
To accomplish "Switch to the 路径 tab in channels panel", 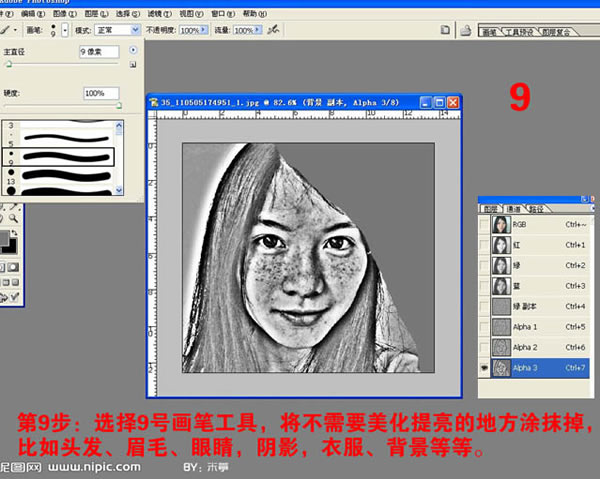I will click(x=536, y=209).
